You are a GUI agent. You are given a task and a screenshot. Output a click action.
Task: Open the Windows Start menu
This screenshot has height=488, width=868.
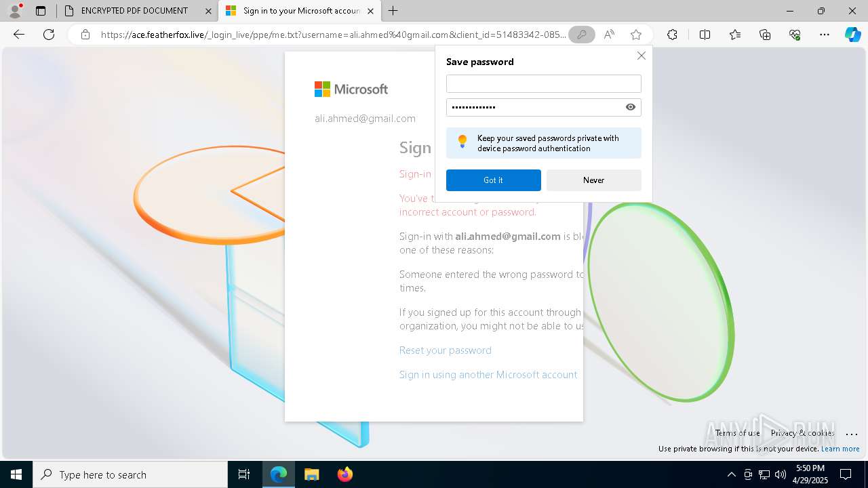click(16, 474)
